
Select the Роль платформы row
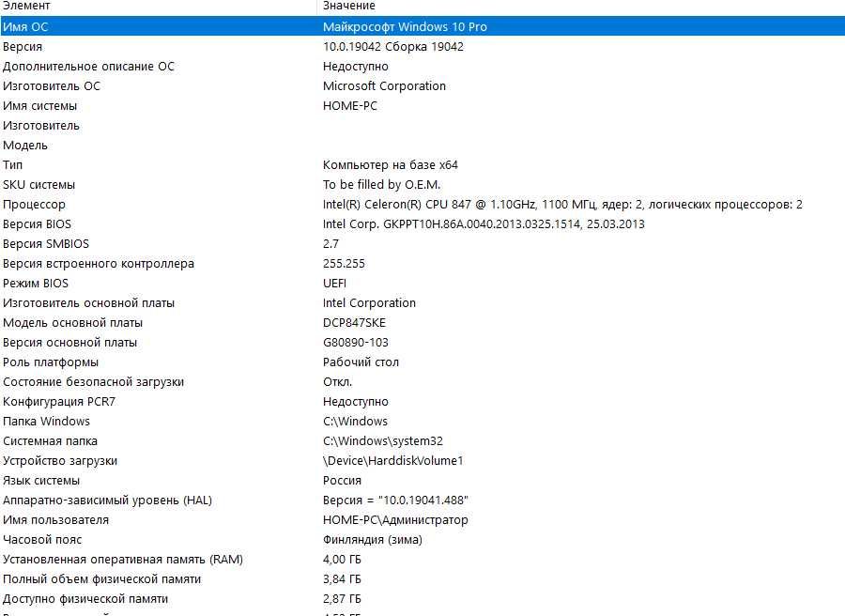point(51,362)
